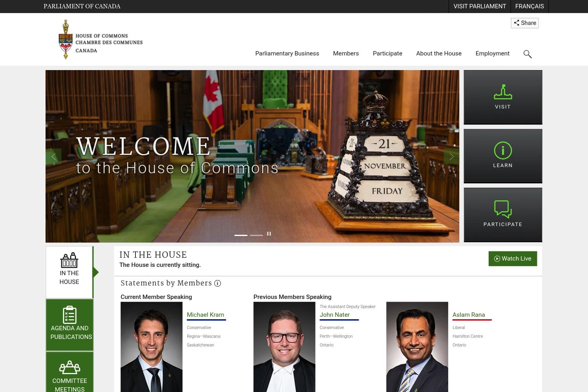This screenshot has height=392, width=588.
Task: Open the Participate navigation menu
Action: point(387,53)
